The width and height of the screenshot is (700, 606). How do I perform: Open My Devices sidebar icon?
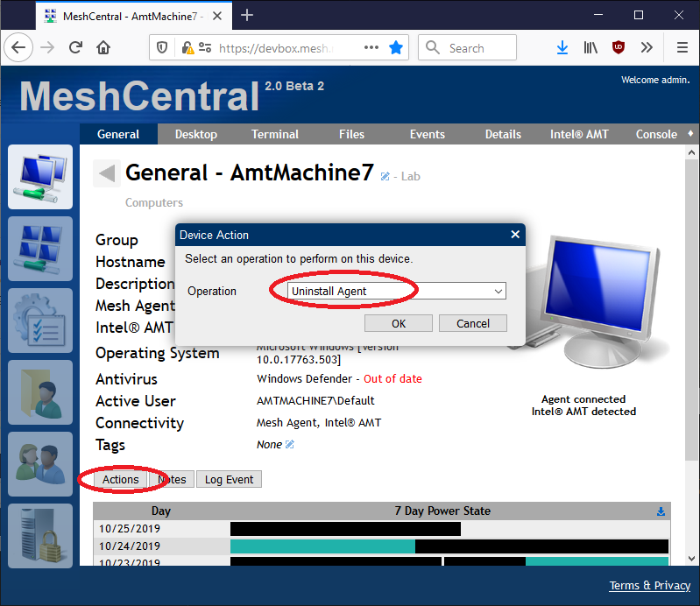click(x=40, y=177)
